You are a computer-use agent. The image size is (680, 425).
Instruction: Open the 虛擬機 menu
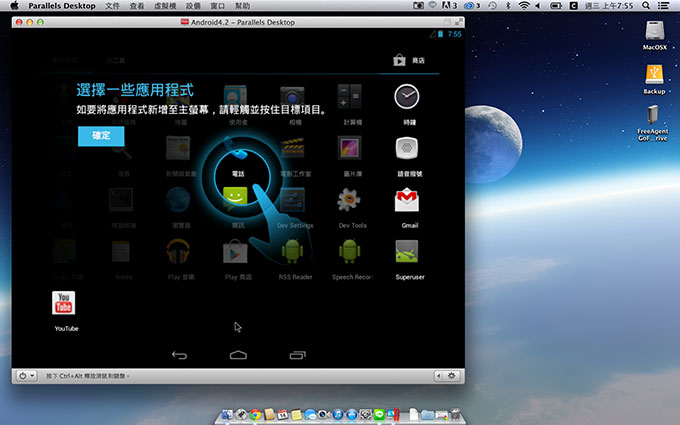tap(165, 6)
